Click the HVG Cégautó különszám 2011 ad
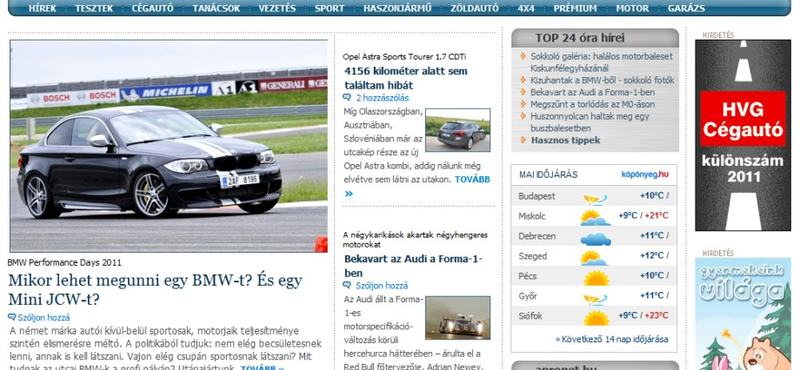Image resolution: width=800 pixels, height=370 pixels. tap(743, 135)
